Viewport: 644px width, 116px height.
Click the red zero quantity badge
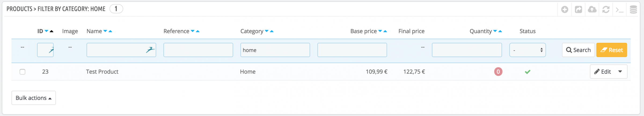[x=498, y=72]
